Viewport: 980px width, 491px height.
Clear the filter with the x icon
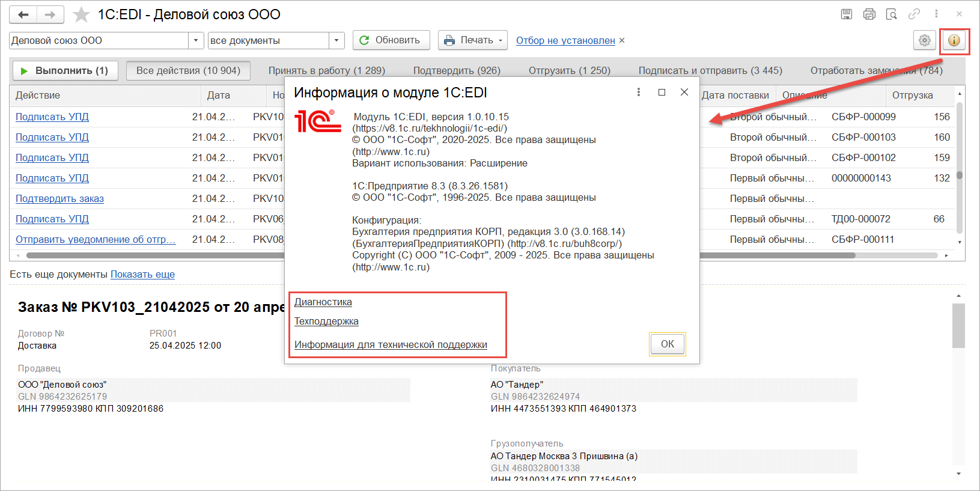point(622,40)
